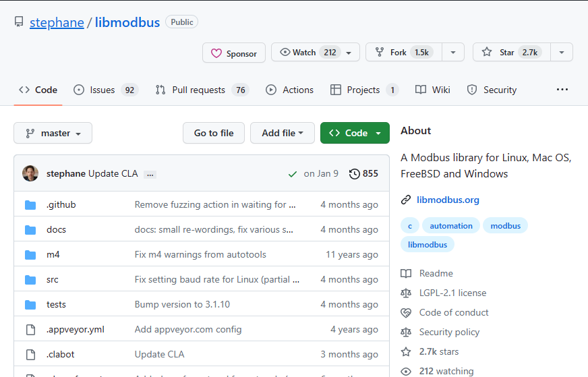Click the docs folder icon
588x377 pixels.
pyautogui.click(x=30, y=229)
